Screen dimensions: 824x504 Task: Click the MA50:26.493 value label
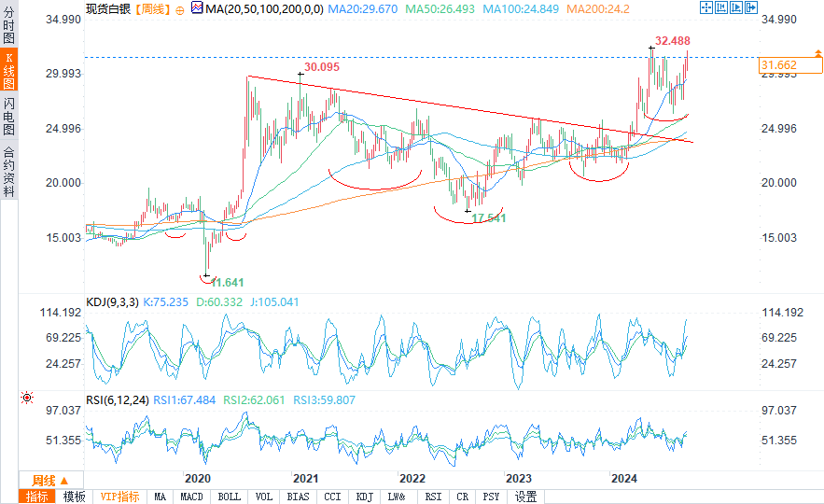pyautogui.click(x=440, y=9)
